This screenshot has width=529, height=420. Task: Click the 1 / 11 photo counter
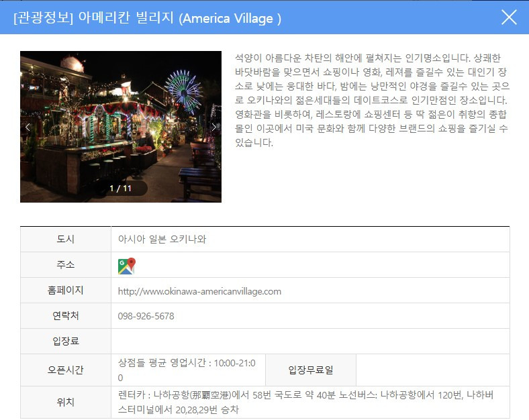(x=120, y=188)
